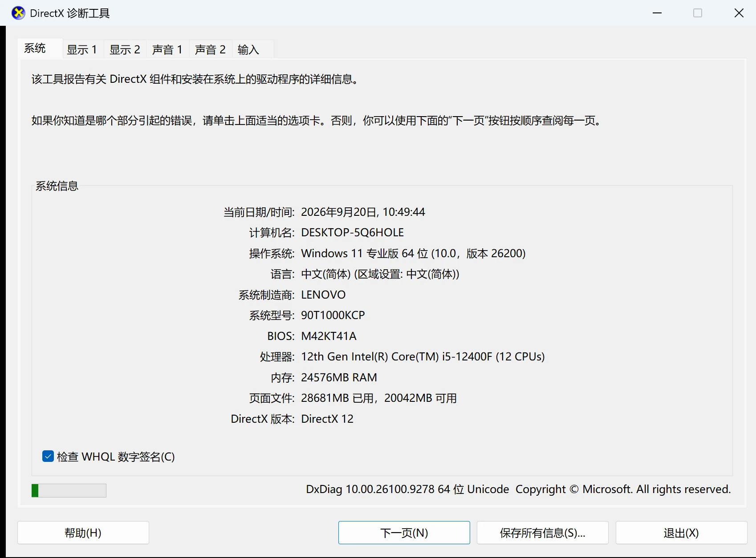Click the Copyright © Microsoft text
The image size is (756, 558).
click(x=623, y=489)
